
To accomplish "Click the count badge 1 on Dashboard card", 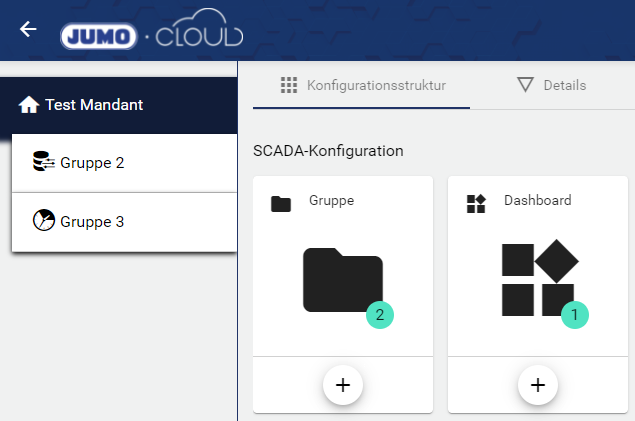I will click(574, 314).
